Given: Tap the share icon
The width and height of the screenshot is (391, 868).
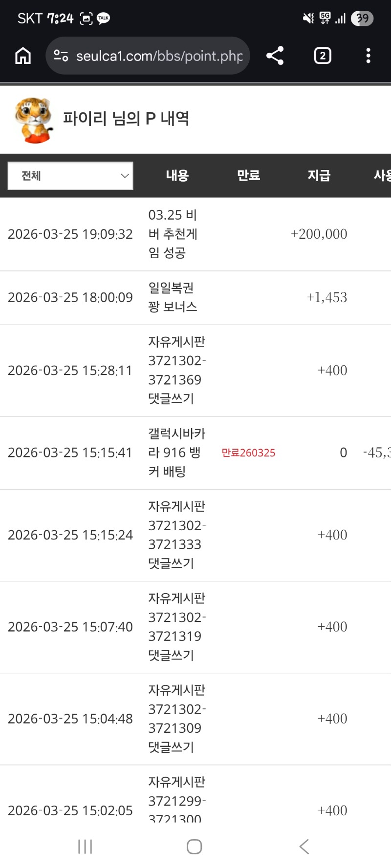Looking at the screenshot, I should point(275,56).
